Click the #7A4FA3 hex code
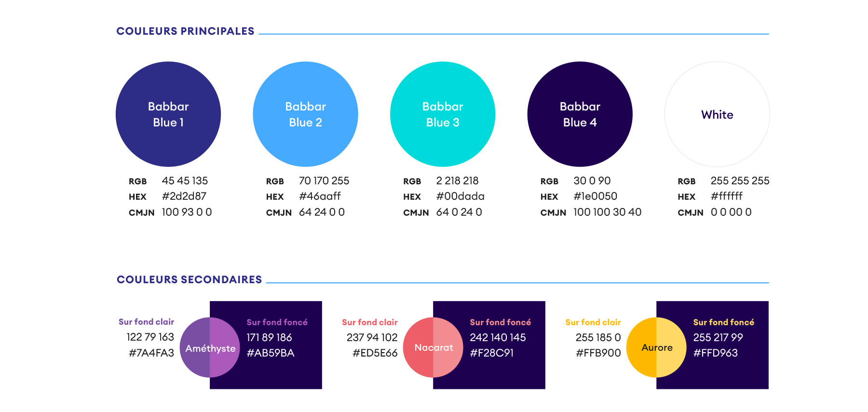The image size is (868, 412). tap(151, 353)
